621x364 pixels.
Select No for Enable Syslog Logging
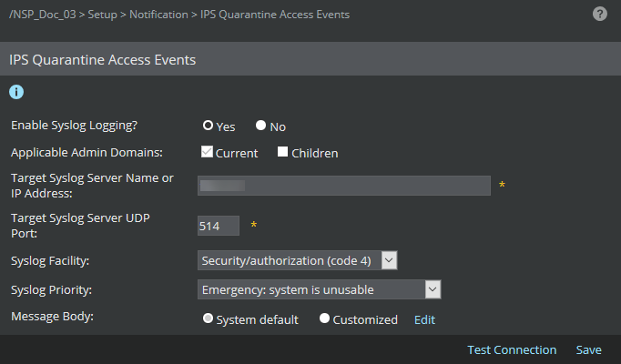[x=260, y=126]
